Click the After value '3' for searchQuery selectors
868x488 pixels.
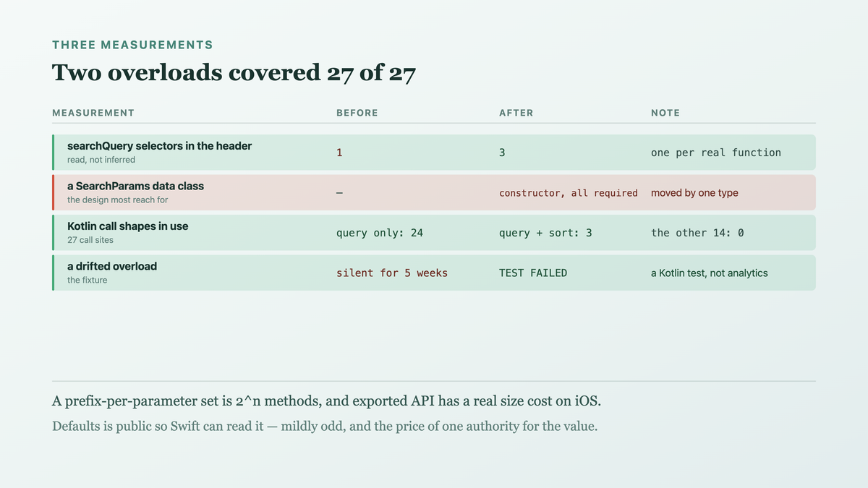[x=502, y=153]
